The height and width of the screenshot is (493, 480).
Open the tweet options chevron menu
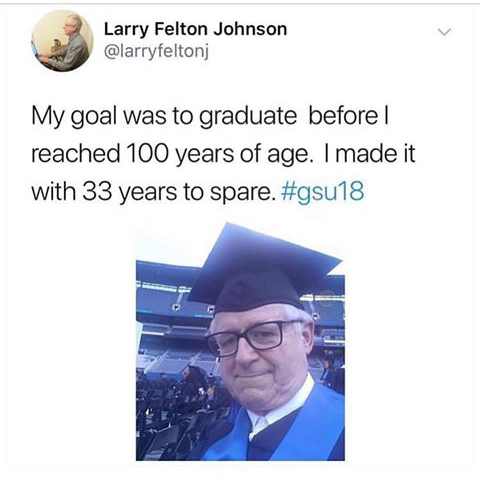pyautogui.click(x=444, y=32)
